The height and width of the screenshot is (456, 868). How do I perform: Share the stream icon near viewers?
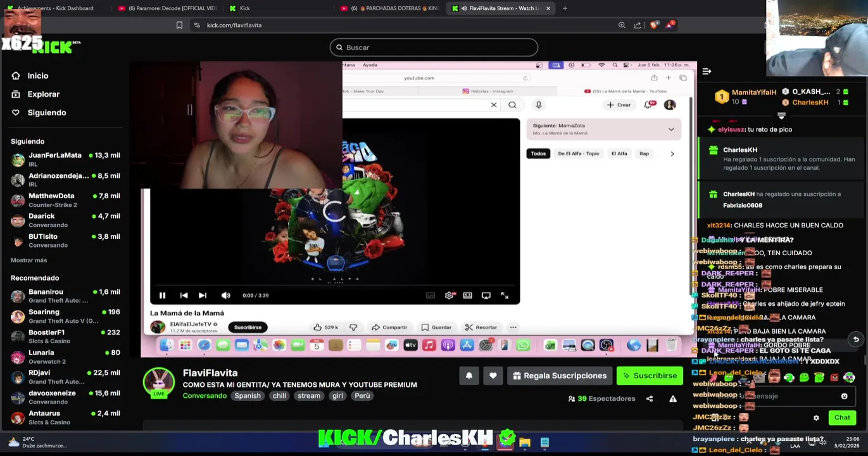[649, 398]
